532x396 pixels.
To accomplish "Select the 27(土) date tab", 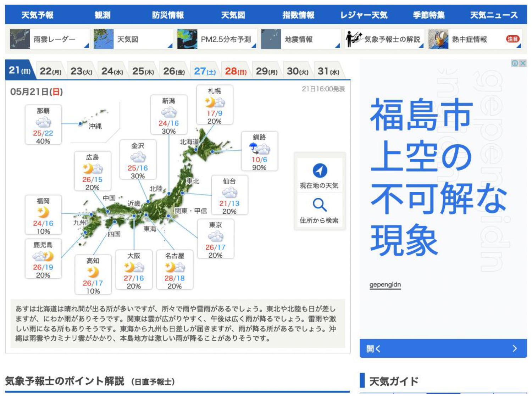I will (x=205, y=71).
